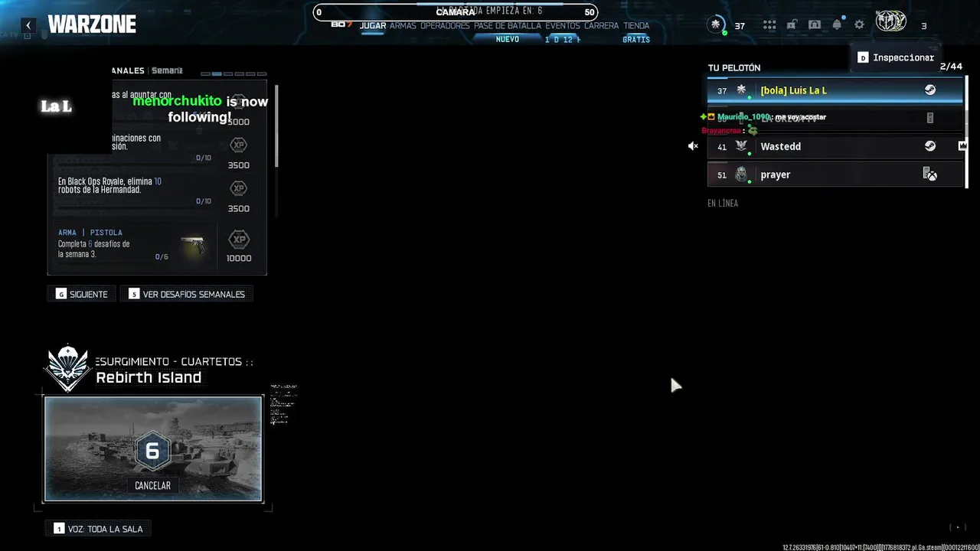Click the Rebirth Island title text
This screenshot has width=980, height=551.
click(149, 377)
